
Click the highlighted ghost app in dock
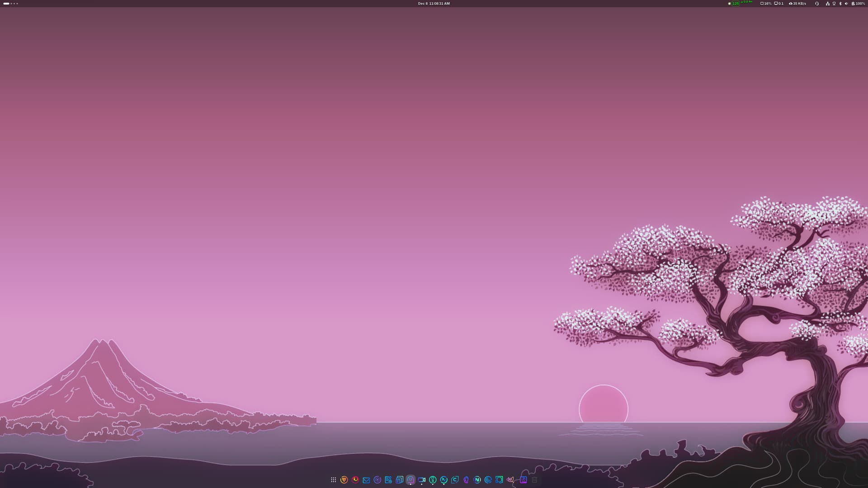[x=410, y=480]
